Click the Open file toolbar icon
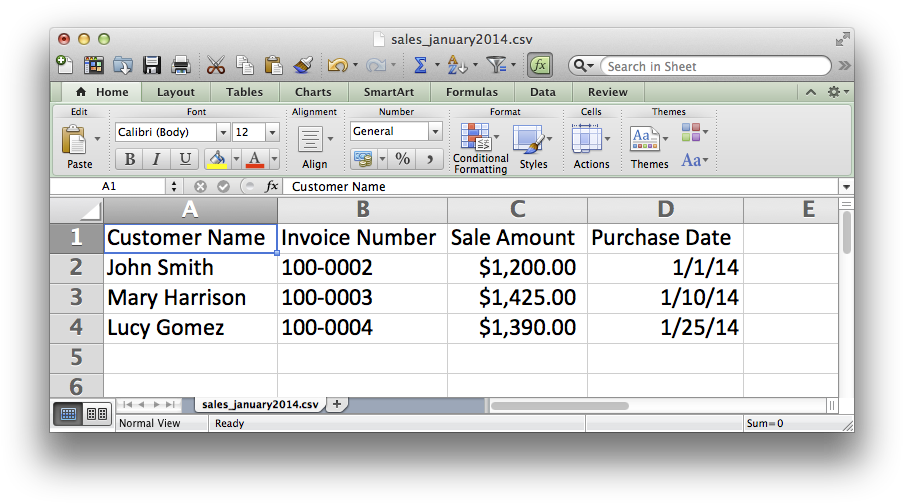Viewport: 903px width, 503px height. click(123, 65)
